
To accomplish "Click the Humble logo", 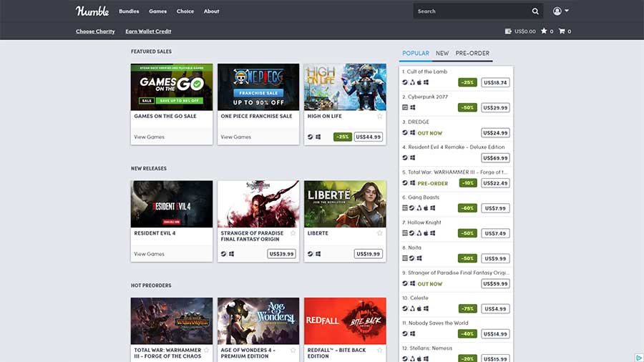I will point(92,11).
